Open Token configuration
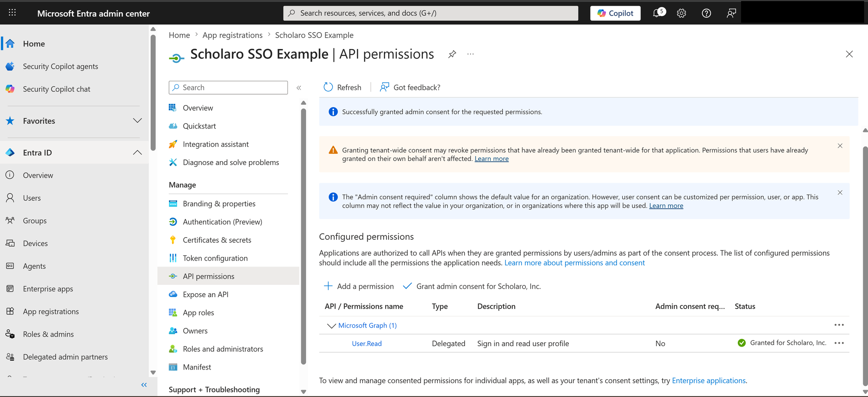Viewport: 868px width, 397px height. 215,258
